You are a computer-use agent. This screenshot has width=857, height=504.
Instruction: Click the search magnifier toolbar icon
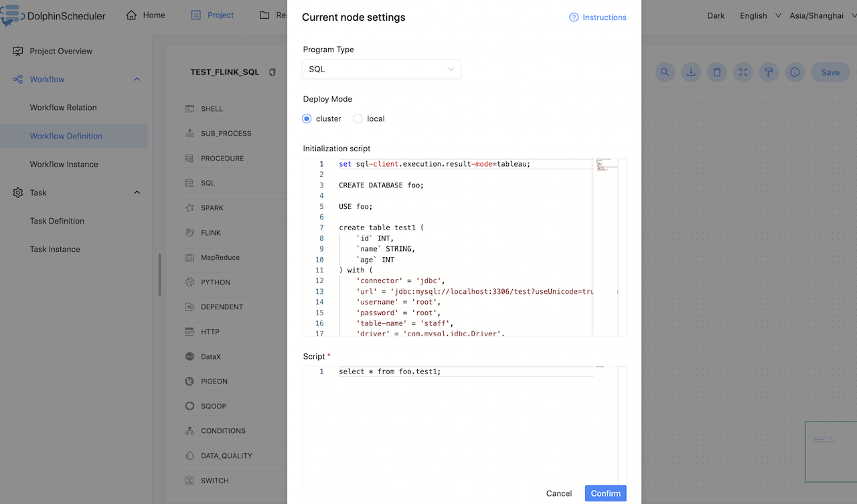[665, 72]
